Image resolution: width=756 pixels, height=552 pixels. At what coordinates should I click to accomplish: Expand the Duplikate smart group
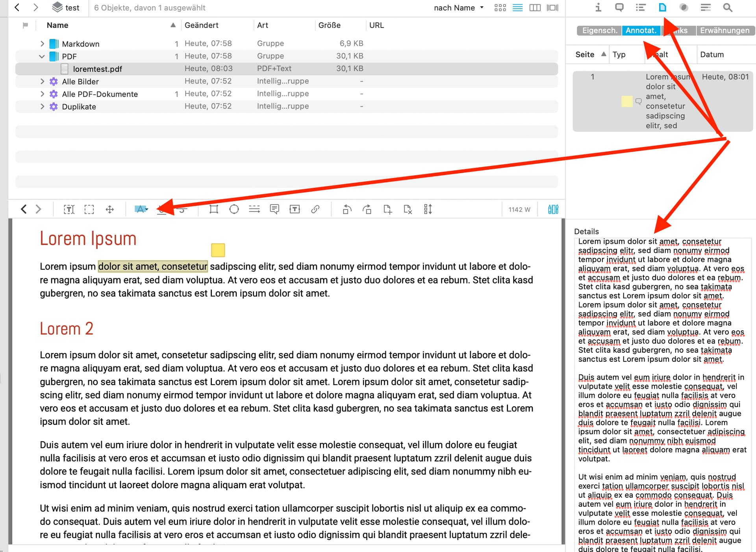[x=42, y=107]
